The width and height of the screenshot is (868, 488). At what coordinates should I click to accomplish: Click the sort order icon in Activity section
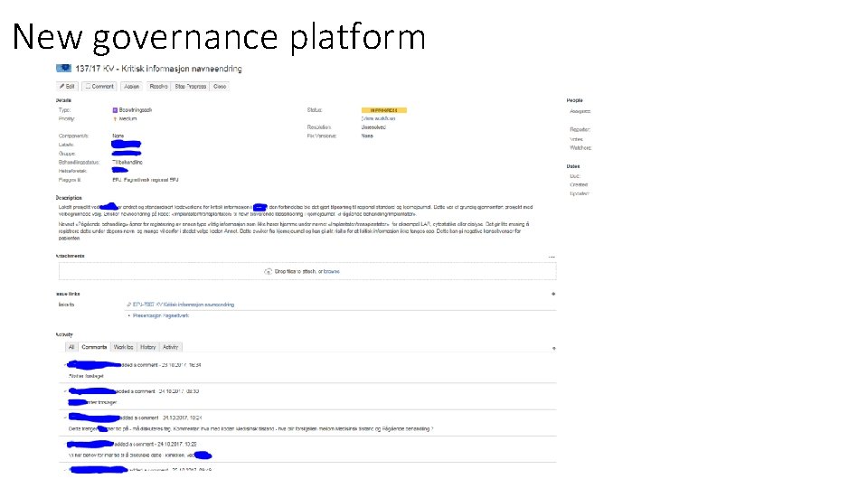553,348
